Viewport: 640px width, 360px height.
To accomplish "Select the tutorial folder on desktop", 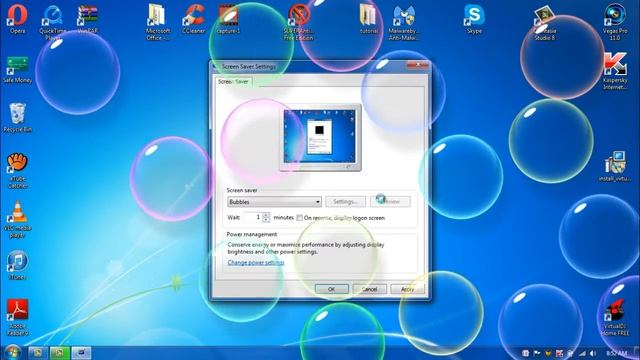I will [x=369, y=18].
